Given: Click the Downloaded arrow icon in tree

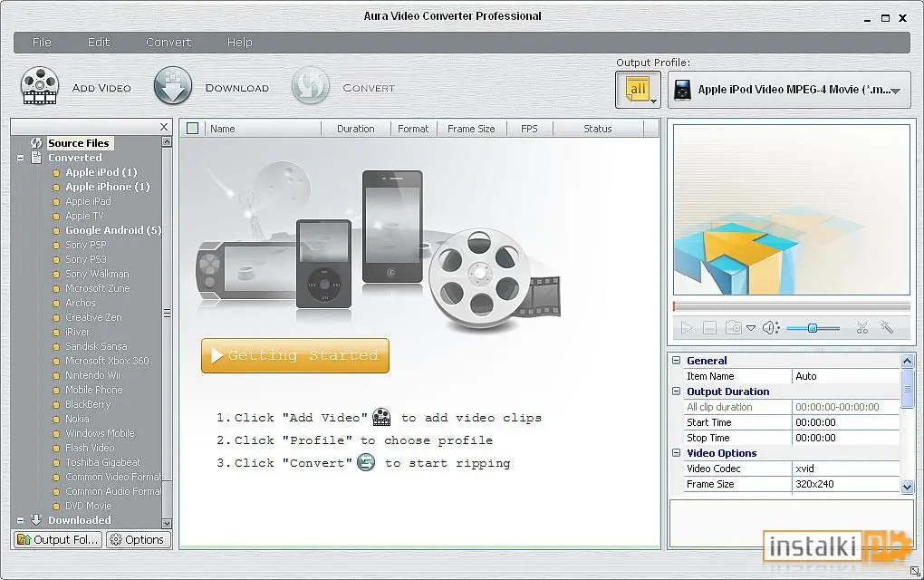Looking at the screenshot, I should [36, 520].
